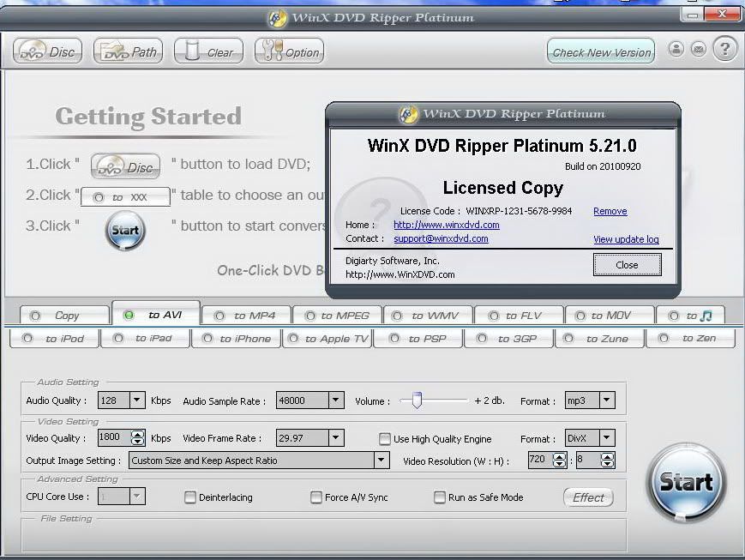Viewport: 745px width, 560px height.
Task: Open the Effect button
Action: (x=588, y=497)
